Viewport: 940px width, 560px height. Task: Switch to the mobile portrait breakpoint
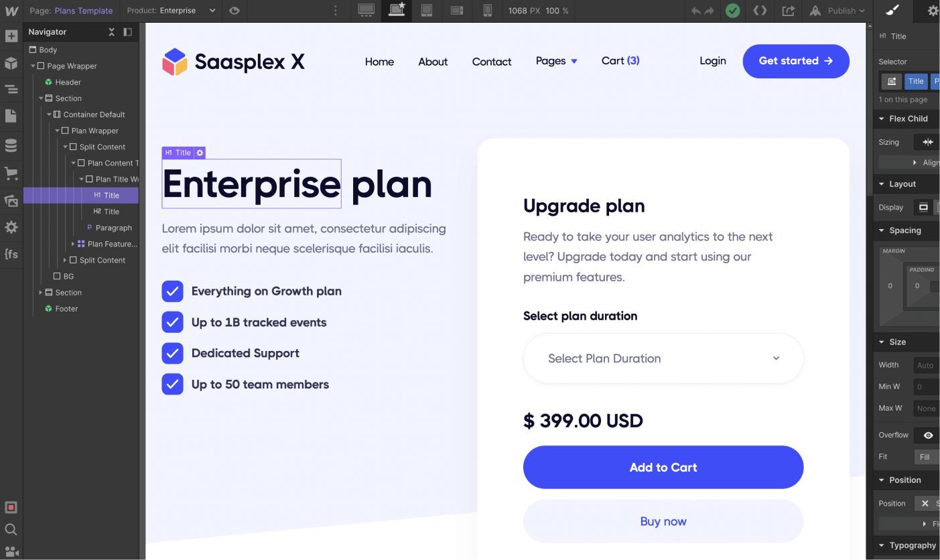(x=487, y=11)
